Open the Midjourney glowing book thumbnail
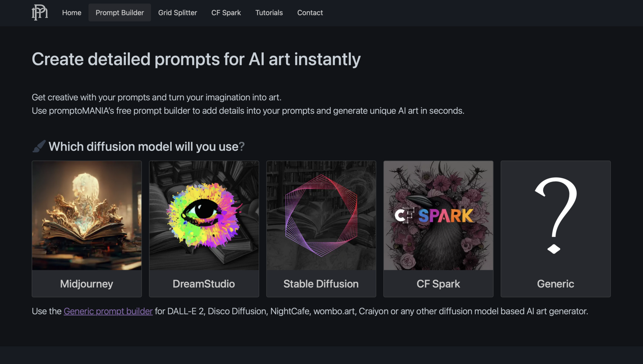The image size is (643, 364). (x=87, y=216)
